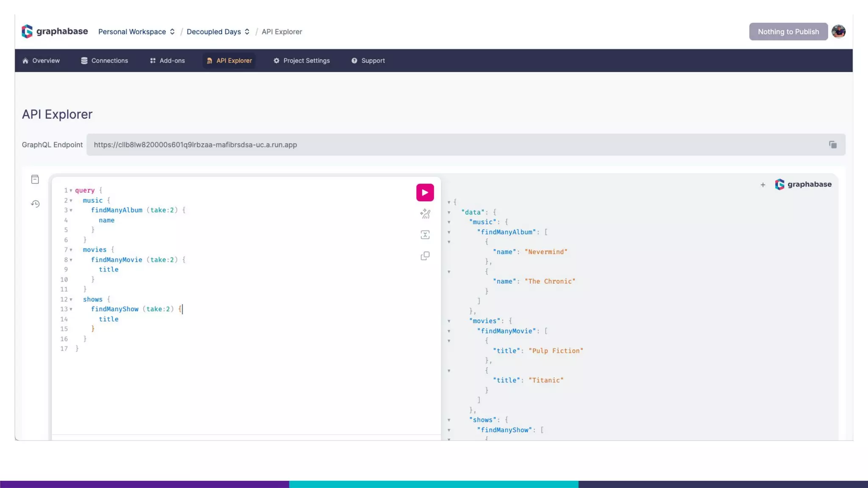868x488 pixels.
Task: Open the Project Settings tab
Action: point(301,61)
